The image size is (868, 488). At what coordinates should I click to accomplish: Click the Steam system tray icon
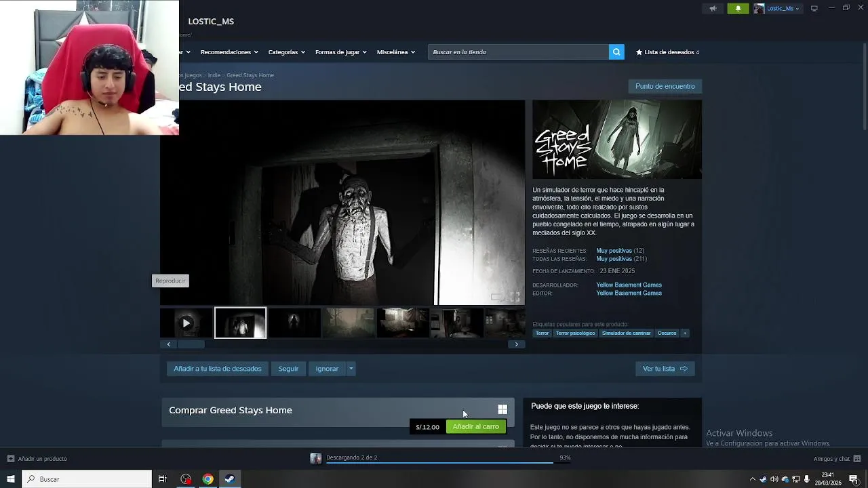tap(763, 479)
